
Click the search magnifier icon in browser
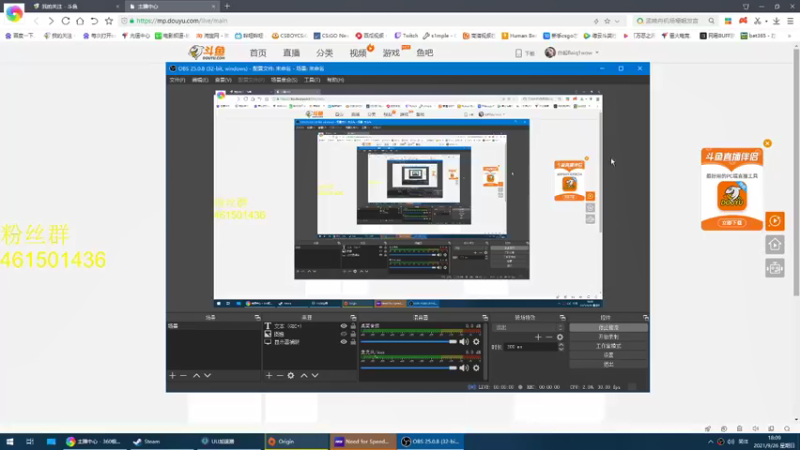(711, 21)
